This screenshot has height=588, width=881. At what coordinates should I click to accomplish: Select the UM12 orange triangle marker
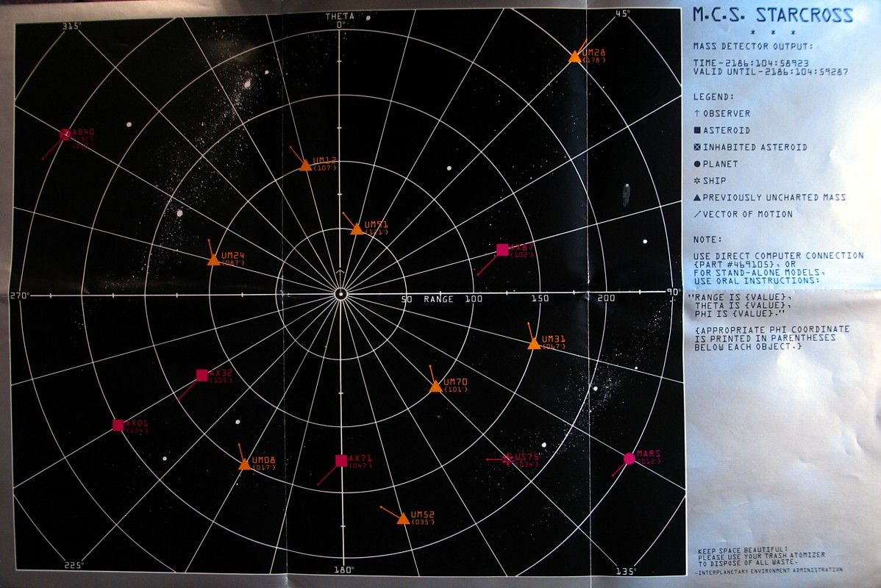pyautogui.click(x=305, y=165)
